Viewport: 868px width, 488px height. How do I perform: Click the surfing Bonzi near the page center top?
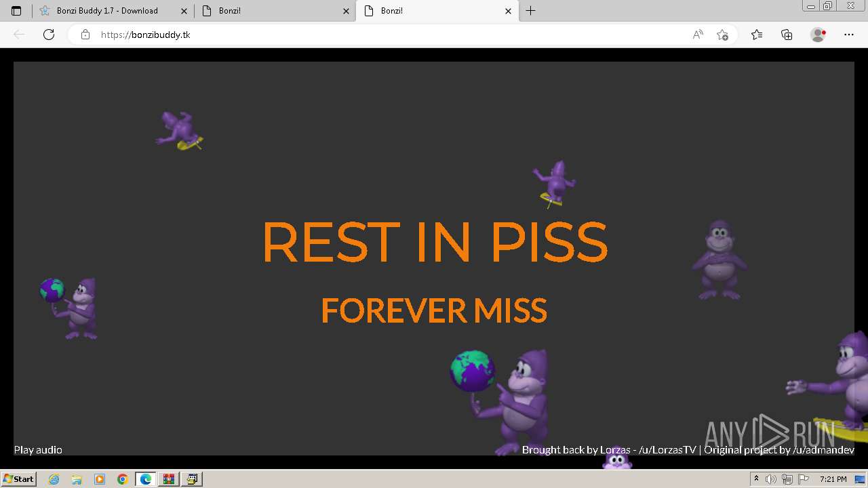coord(555,183)
